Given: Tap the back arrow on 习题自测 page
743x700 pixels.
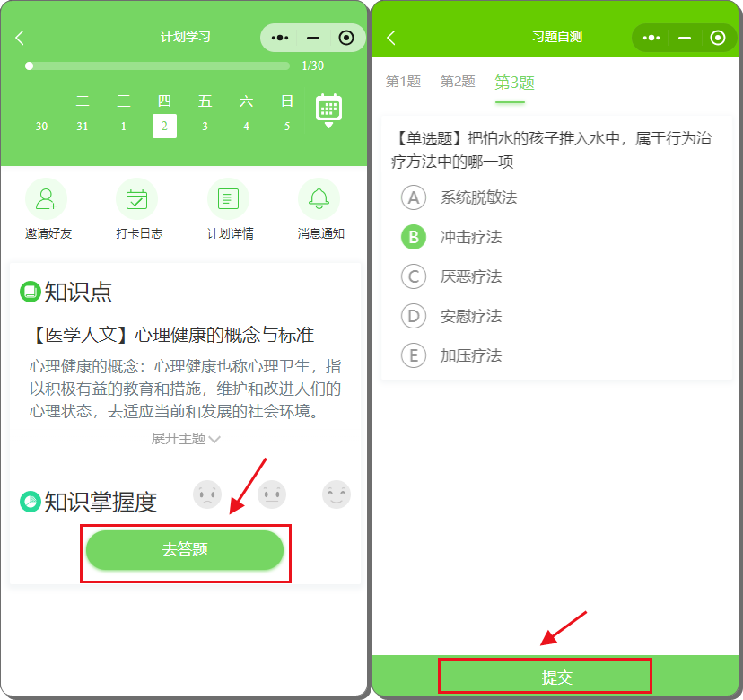Looking at the screenshot, I should [x=391, y=38].
